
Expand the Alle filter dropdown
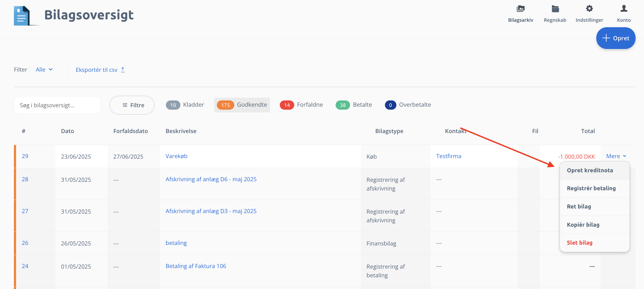click(44, 70)
